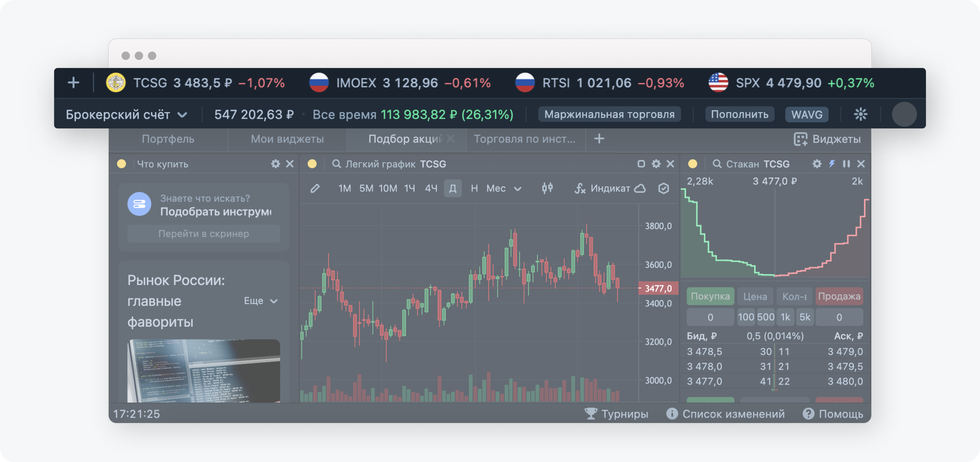Click the shield checkmark icon on the chart toolbar
Image resolution: width=980 pixels, height=462 pixels.
pos(664,188)
